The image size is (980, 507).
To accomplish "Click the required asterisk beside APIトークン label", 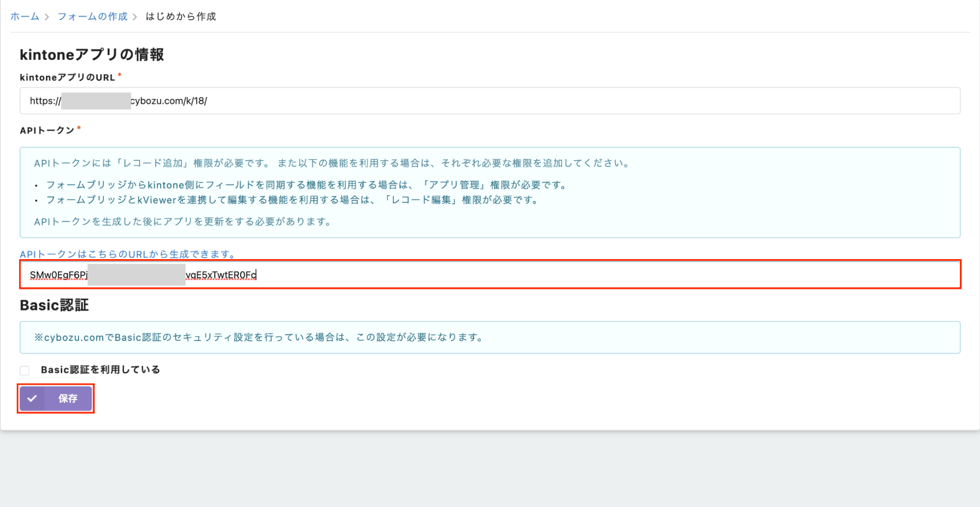I will pyautogui.click(x=79, y=128).
